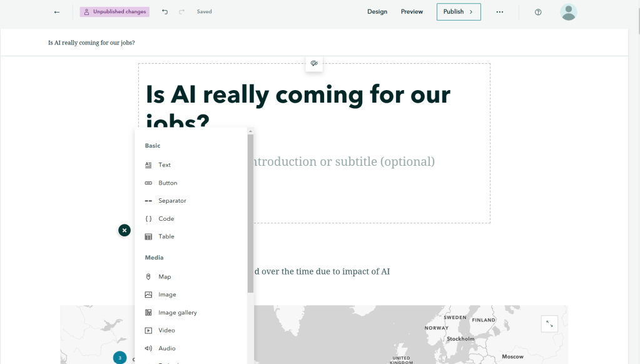This screenshot has width=640, height=364.
Task: Open the Publish button
Action: 458,12
